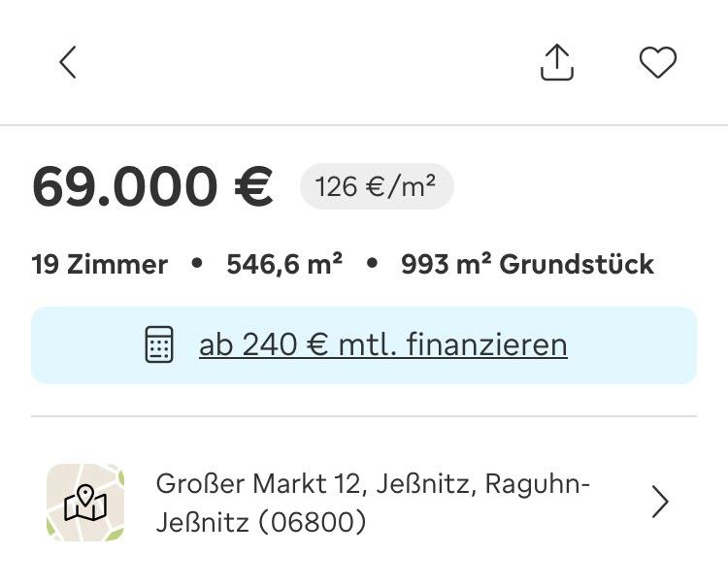728x587 pixels.
Task: Expand address details via right chevron
Action: pyautogui.click(x=660, y=502)
